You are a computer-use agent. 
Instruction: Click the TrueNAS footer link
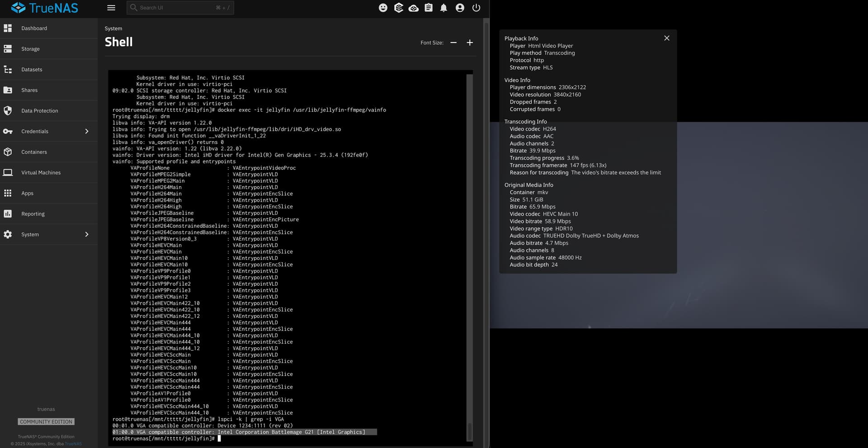coord(73,444)
